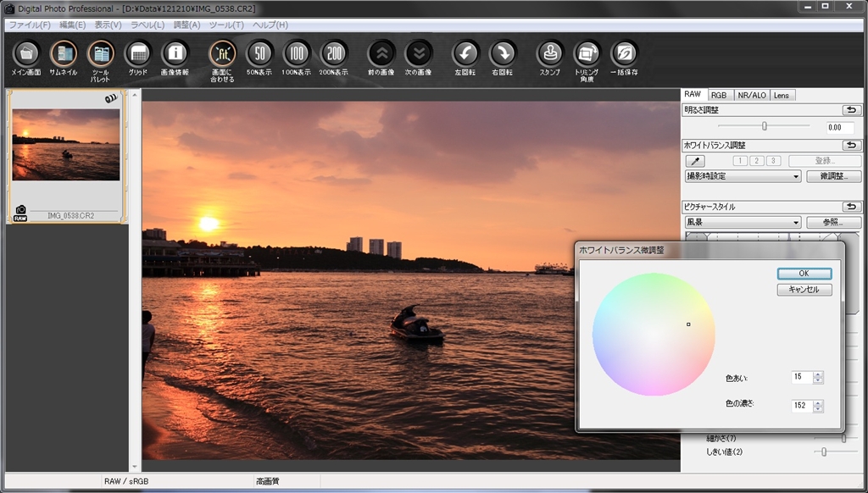Image resolution: width=868 pixels, height=493 pixels.
Task: Open 画像情報 (image info) from the toolbar
Action: click(x=175, y=54)
